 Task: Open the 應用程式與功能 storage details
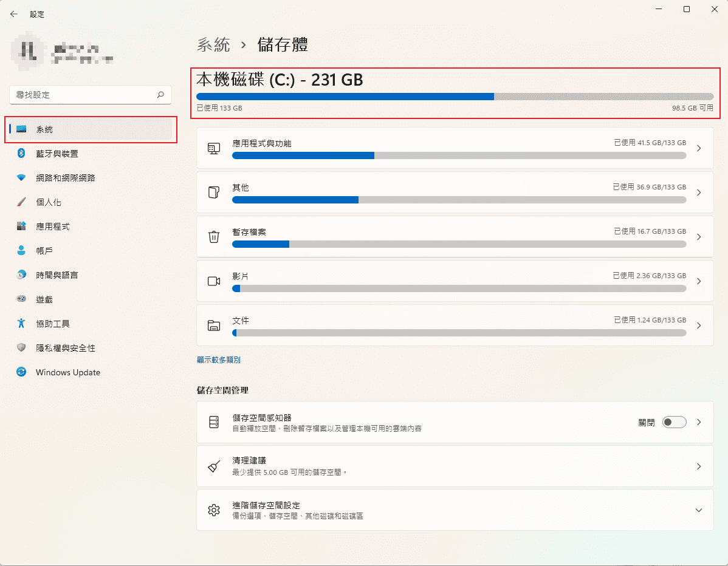point(455,148)
